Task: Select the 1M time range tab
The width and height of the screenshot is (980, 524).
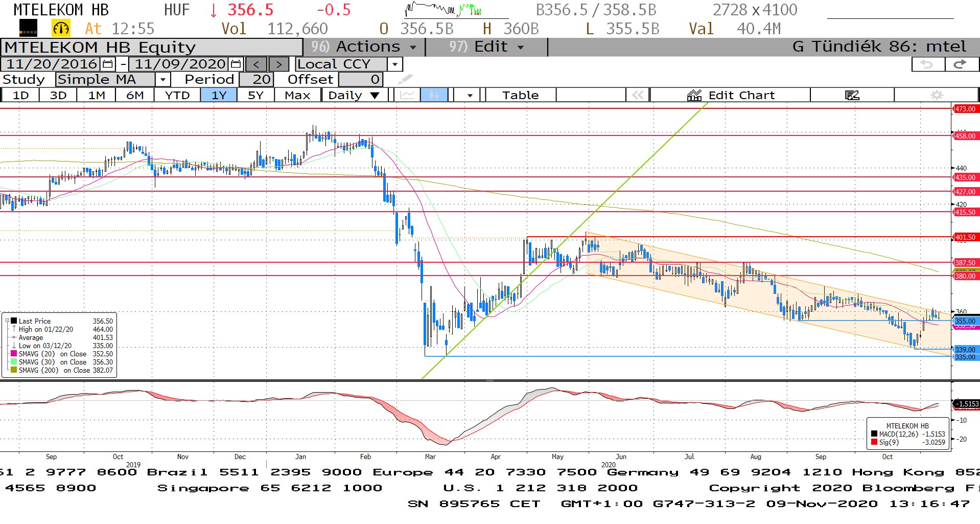Action: coord(97,95)
